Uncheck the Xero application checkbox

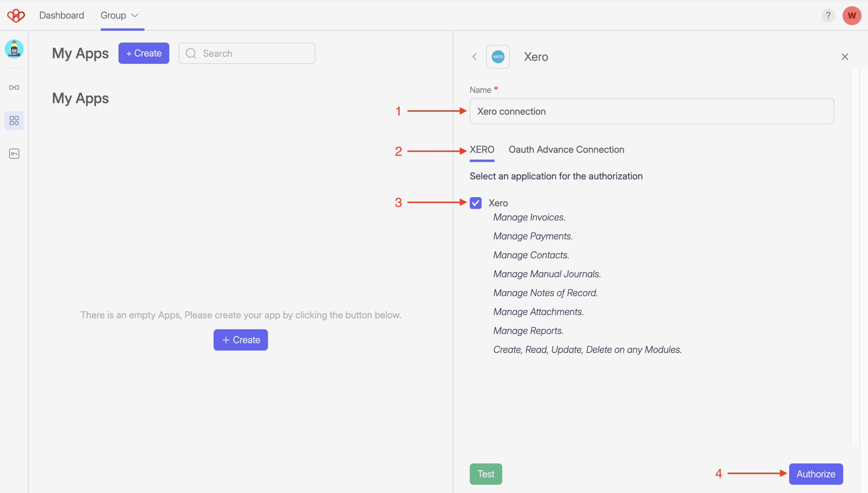475,203
